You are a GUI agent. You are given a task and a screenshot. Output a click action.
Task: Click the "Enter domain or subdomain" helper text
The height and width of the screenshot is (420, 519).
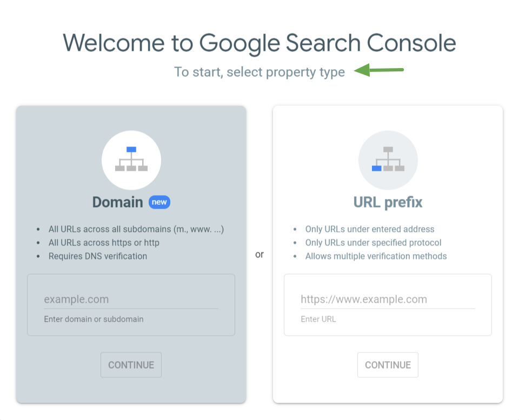click(x=94, y=319)
